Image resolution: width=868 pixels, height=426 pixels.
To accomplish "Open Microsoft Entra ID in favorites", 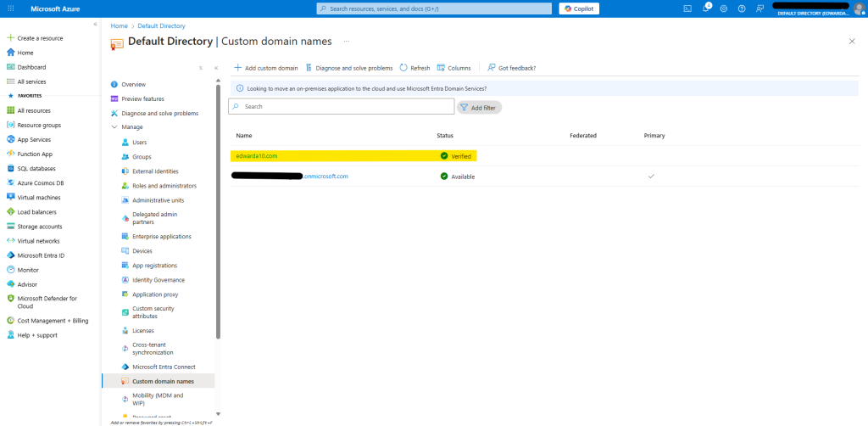I will coord(36,255).
